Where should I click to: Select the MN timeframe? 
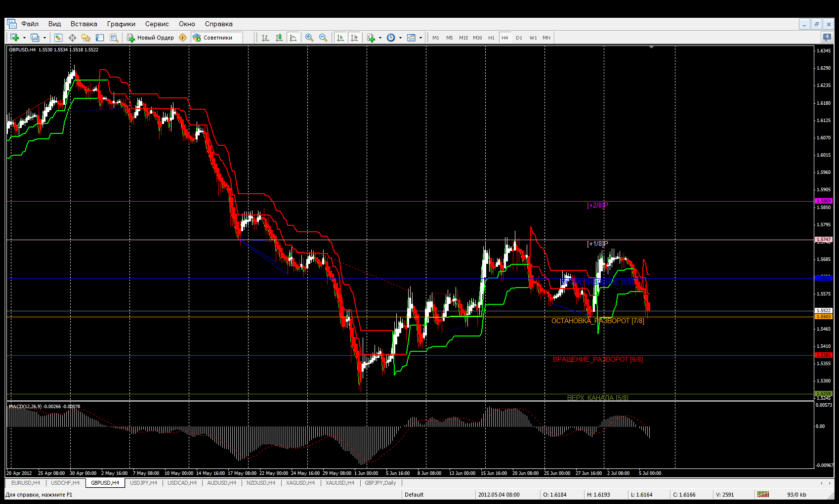click(546, 38)
